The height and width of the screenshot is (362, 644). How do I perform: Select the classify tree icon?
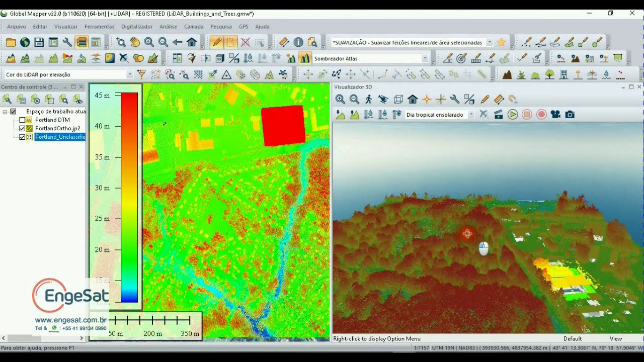(x=549, y=74)
